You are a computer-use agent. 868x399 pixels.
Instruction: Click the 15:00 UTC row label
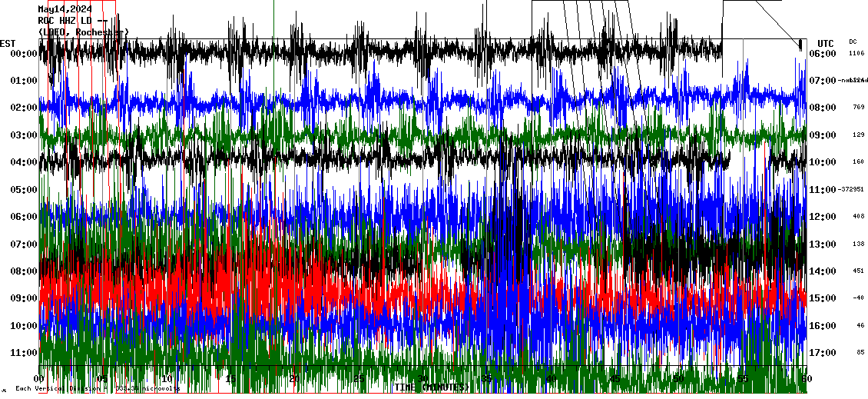(x=823, y=298)
